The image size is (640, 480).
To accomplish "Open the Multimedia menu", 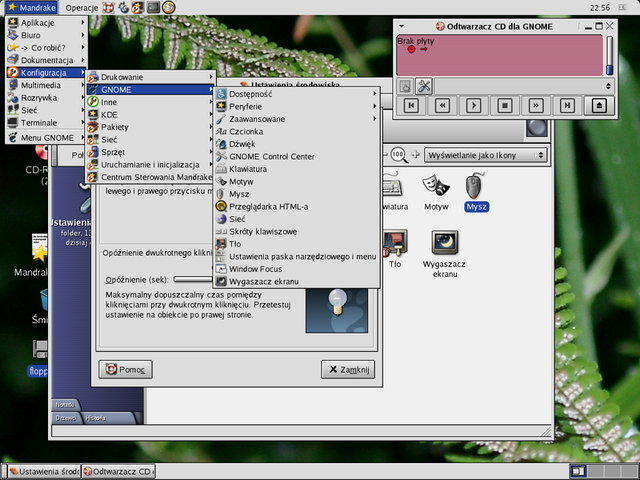I will click(47, 85).
